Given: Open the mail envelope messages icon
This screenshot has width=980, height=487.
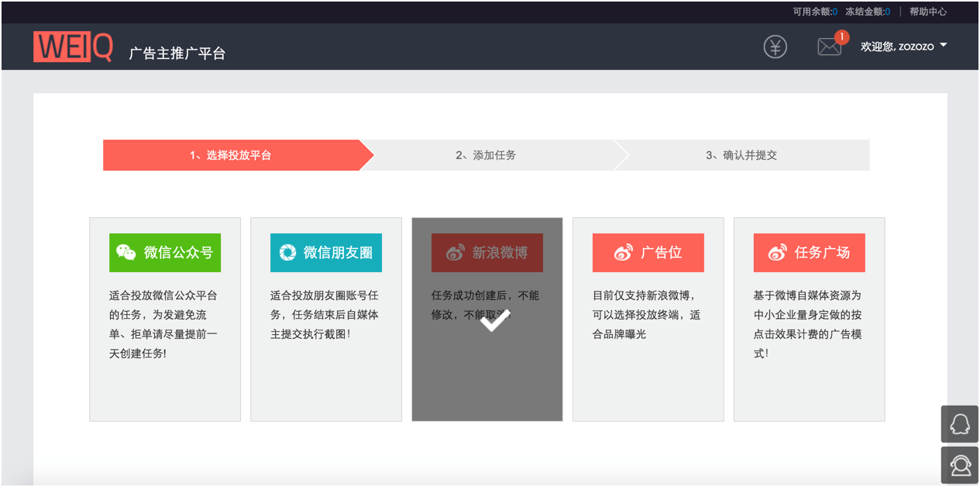Looking at the screenshot, I should pyautogui.click(x=828, y=47).
